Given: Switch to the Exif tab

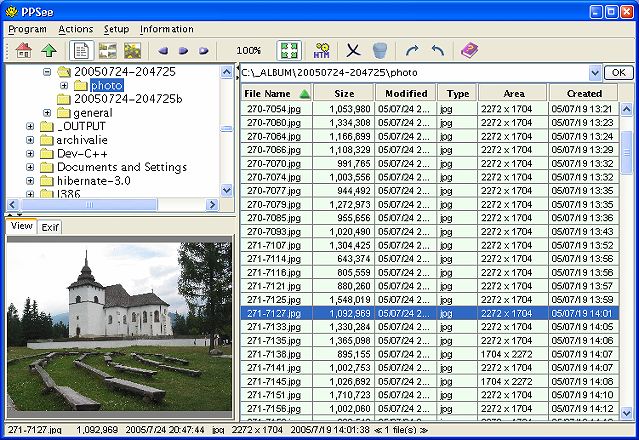Looking at the screenshot, I should pos(50,227).
